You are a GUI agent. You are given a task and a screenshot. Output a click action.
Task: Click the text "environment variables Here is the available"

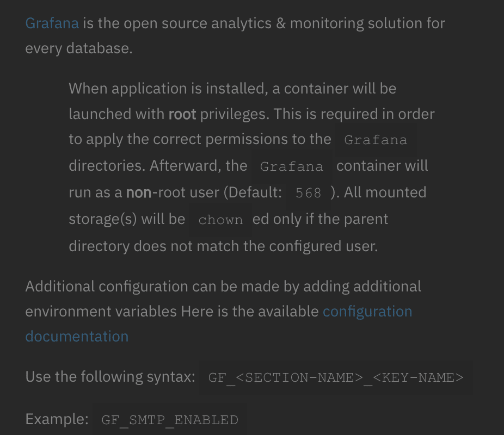(x=172, y=312)
